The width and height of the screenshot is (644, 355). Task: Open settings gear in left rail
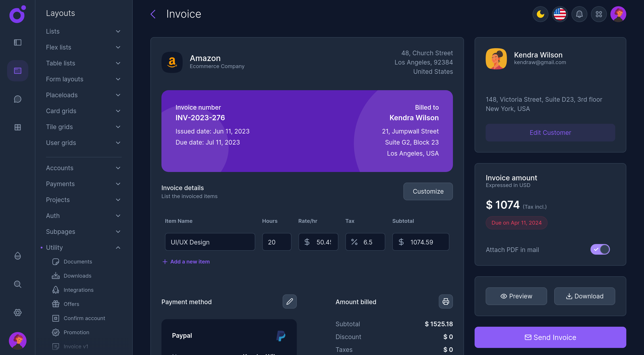click(x=17, y=313)
